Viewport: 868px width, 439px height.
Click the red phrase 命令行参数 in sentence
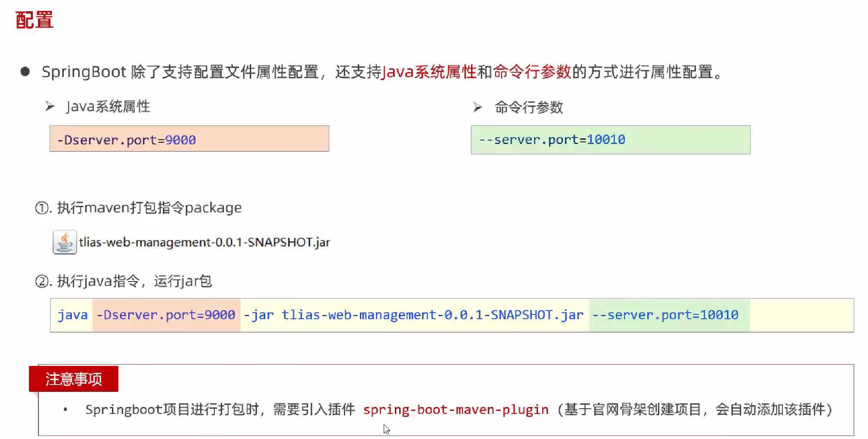[532, 72]
